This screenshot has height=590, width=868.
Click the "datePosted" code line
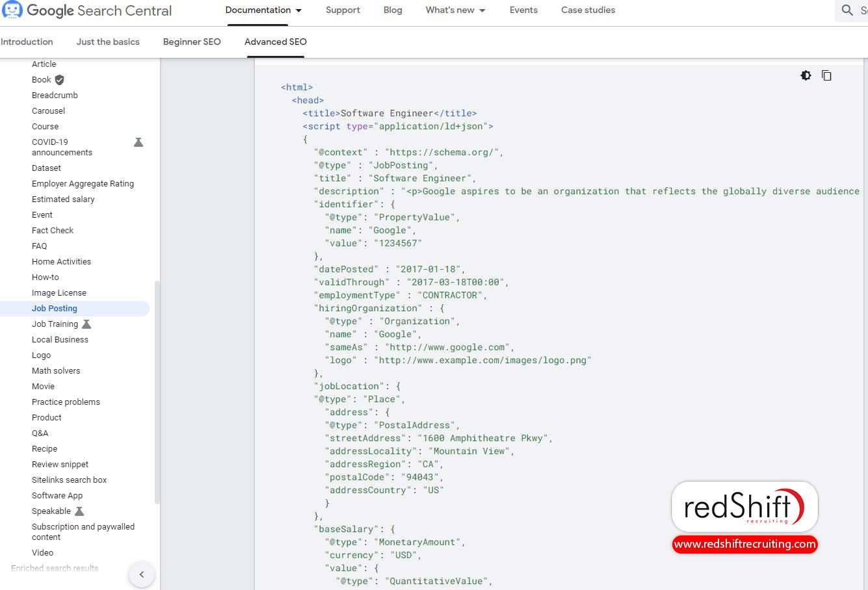coord(389,269)
